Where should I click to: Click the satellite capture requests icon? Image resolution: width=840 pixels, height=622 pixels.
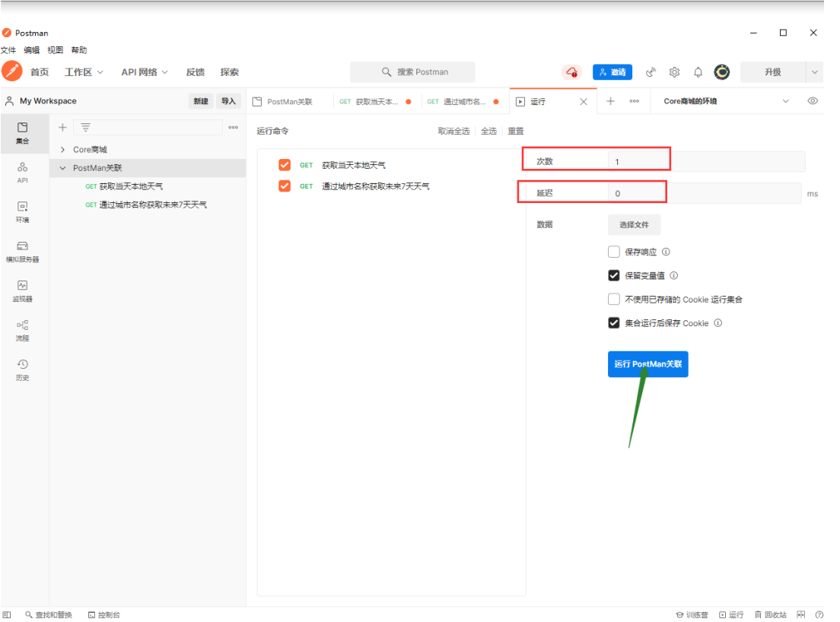tap(651, 71)
